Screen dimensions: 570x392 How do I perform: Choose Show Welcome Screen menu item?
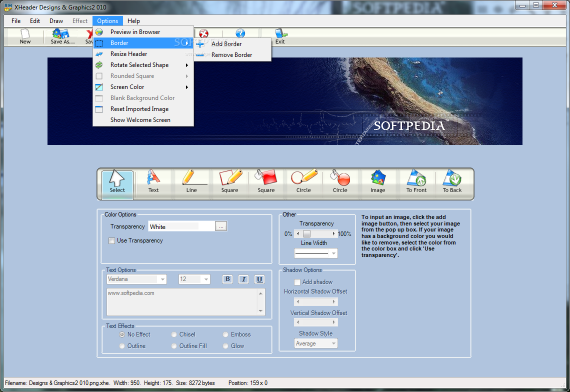(143, 120)
